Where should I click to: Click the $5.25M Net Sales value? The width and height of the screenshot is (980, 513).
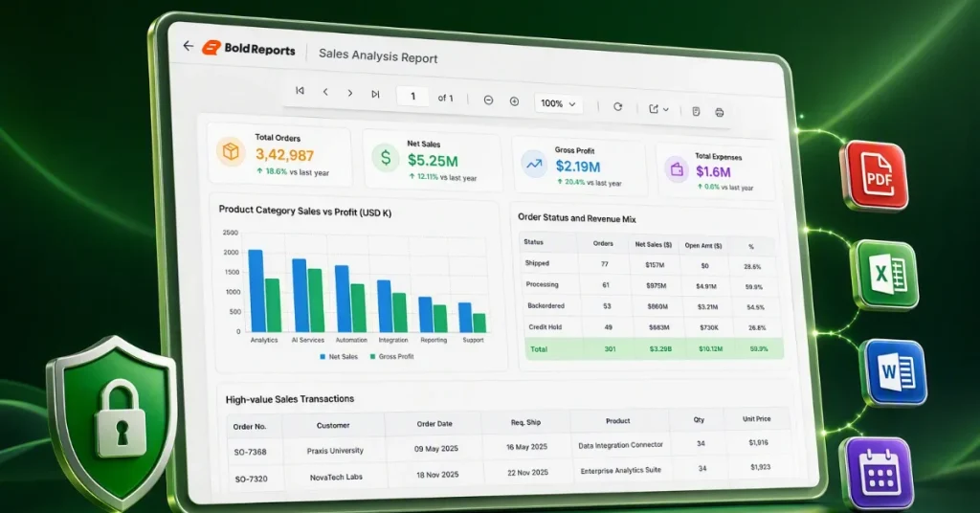(x=433, y=161)
